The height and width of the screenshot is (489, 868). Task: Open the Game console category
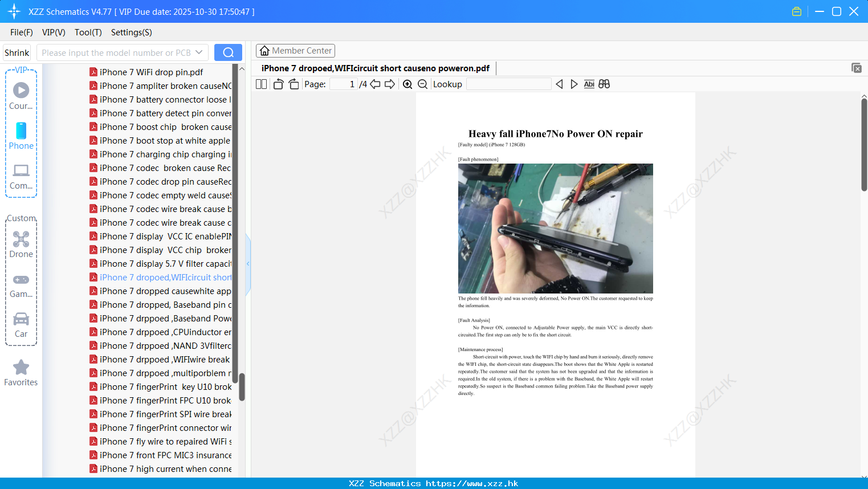click(x=21, y=286)
